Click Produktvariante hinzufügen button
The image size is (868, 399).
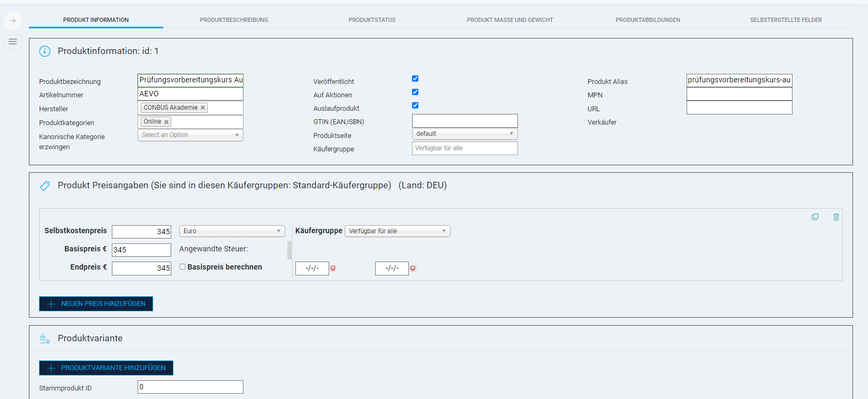pos(106,368)
